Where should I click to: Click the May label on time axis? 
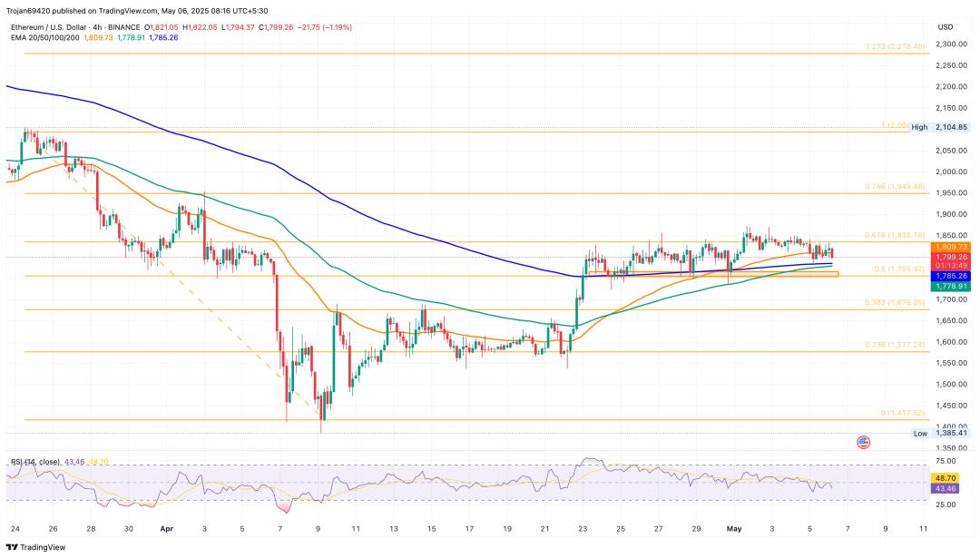pos(734,529)
